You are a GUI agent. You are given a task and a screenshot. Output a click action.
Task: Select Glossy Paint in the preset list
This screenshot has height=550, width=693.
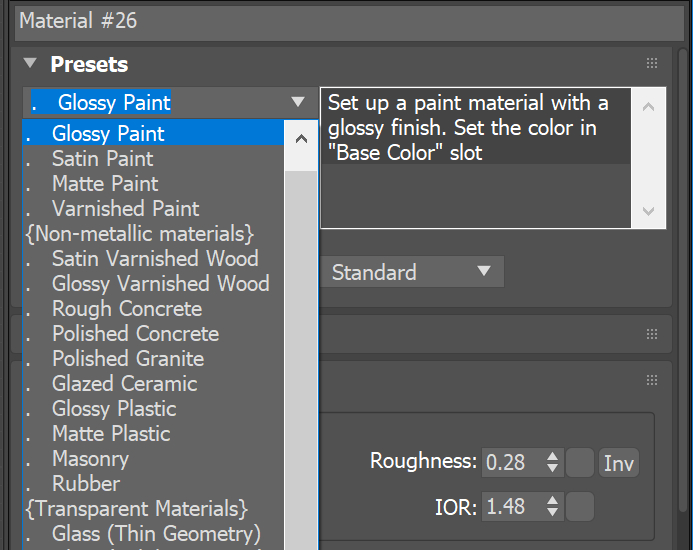tap(153, 133)
